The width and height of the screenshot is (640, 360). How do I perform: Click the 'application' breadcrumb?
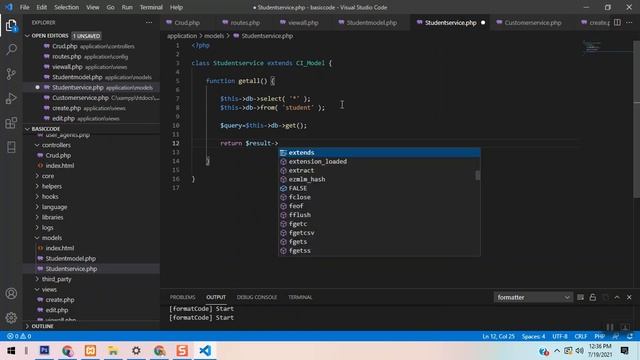click(x=182, y=36)
